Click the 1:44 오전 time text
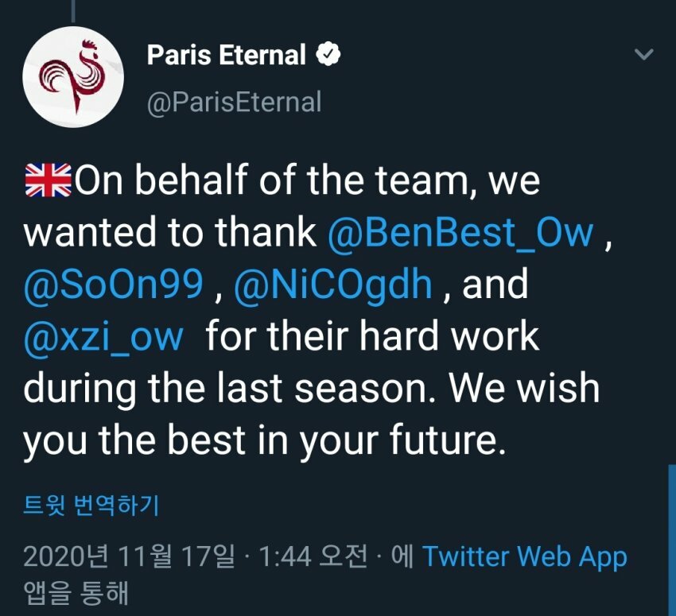The width and height of the screenshot is (676, 616). 313,556
